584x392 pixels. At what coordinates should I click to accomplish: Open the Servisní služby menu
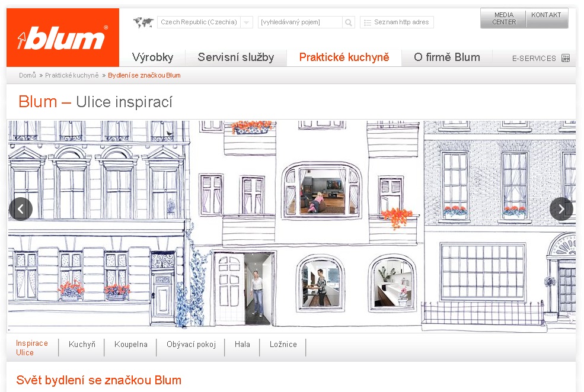[236, 57]
